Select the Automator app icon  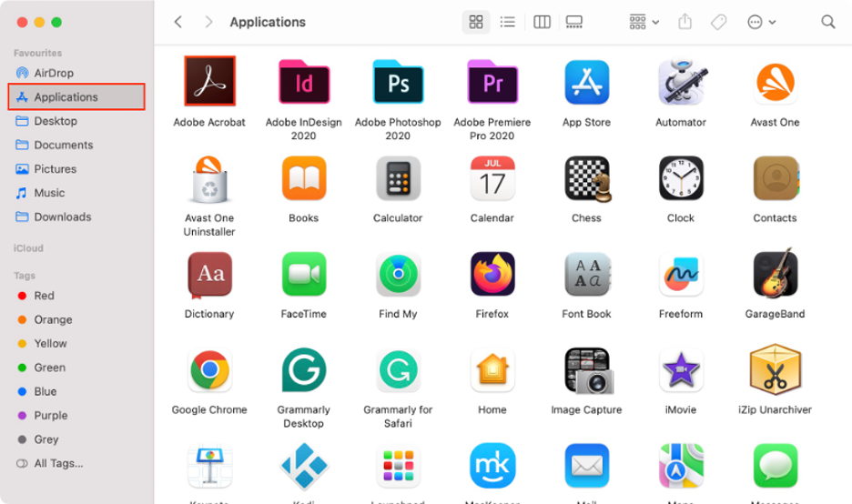coord(681,82)
